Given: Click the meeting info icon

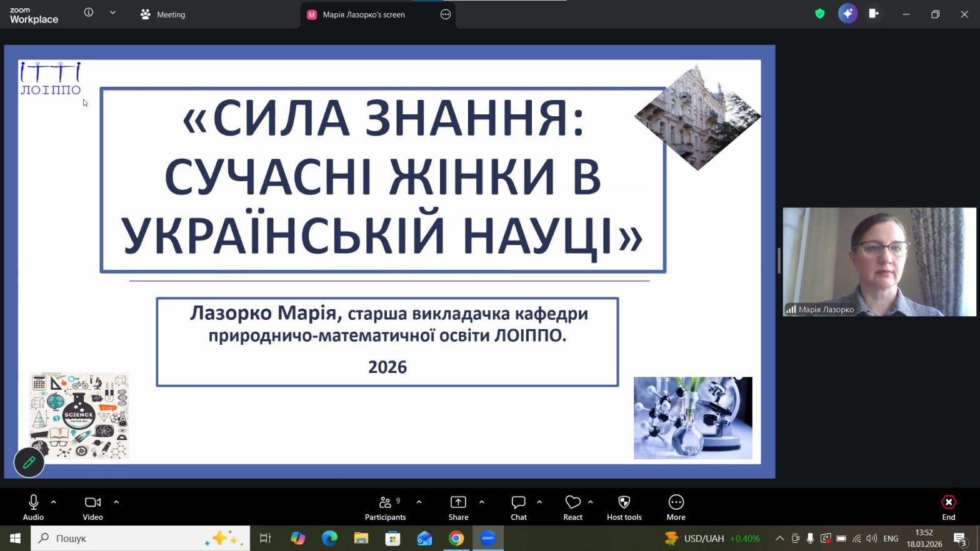Looking at the screenshot, I should pos(89,13).
